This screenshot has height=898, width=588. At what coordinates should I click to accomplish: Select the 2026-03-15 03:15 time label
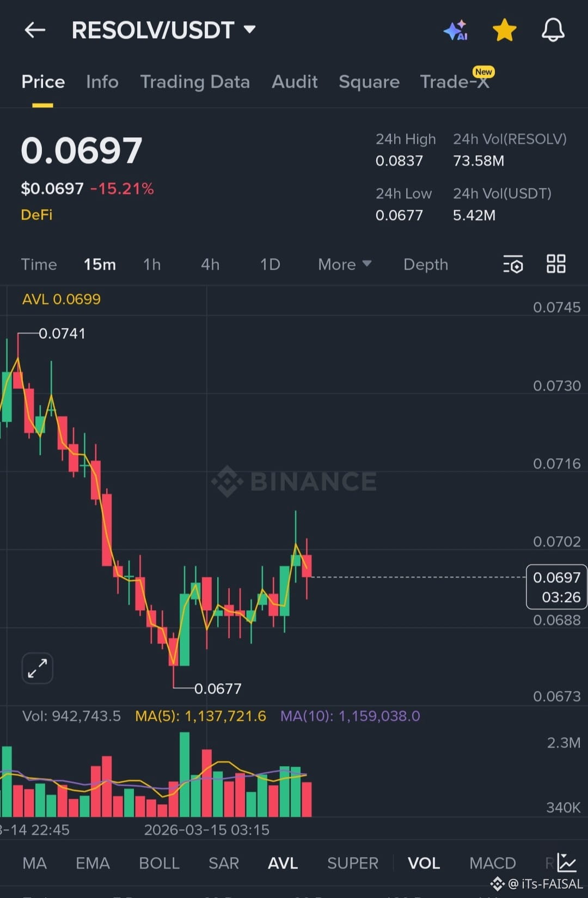point(207,830)
